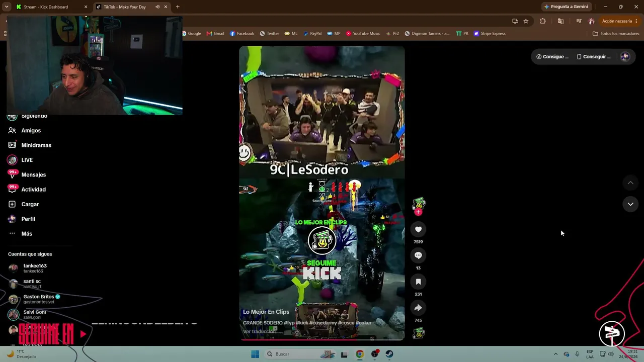Open the spinning sound disc of the video

click(418, 333)
